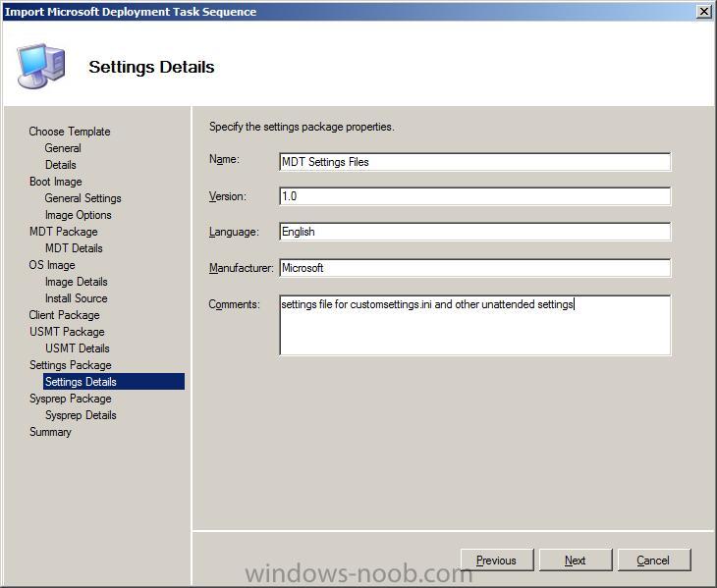717x588 pixels.
Task: Open Image Options step
Action: (x=78, y=215)
